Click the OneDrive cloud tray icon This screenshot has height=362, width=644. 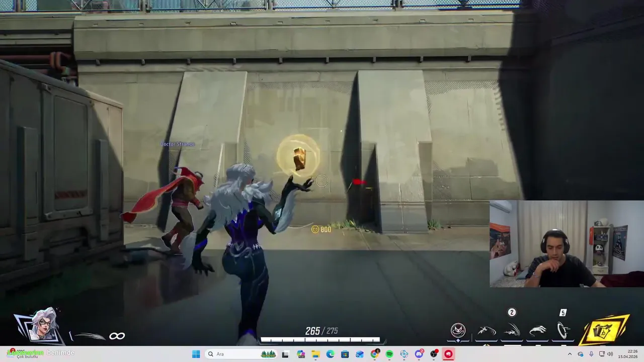coord(580,354)
